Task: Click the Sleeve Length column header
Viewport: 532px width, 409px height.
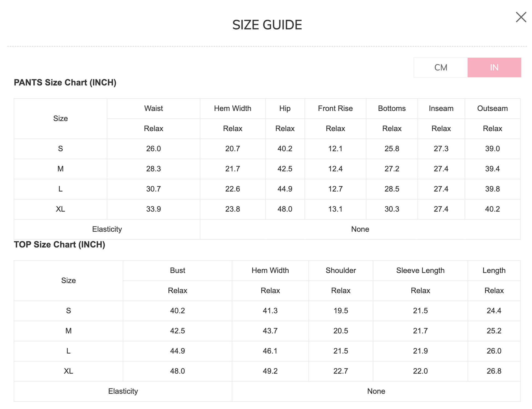Action: [x=420, y=270]
